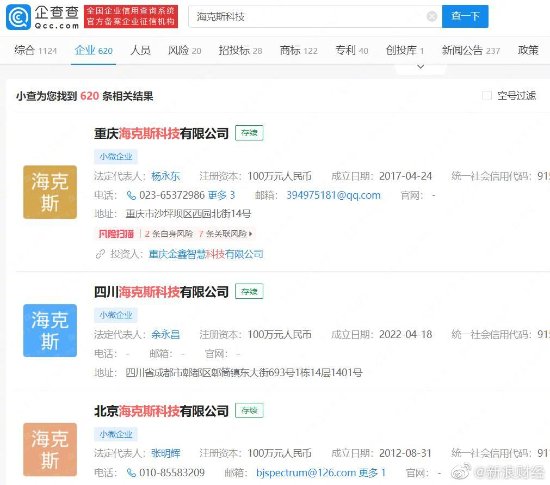This screenshot has width=550, height=485.
Task: Click the 2 条自身风险 text
Action: [168, 234]
